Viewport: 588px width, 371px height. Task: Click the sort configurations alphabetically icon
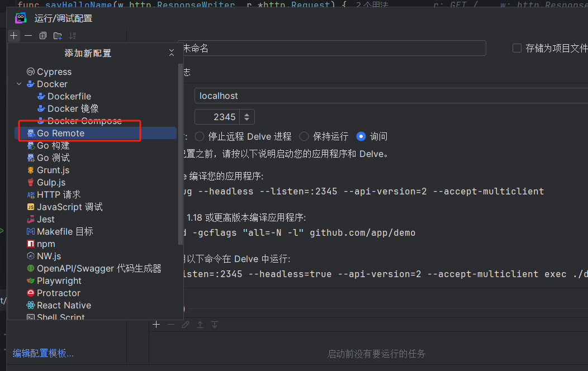72,36
